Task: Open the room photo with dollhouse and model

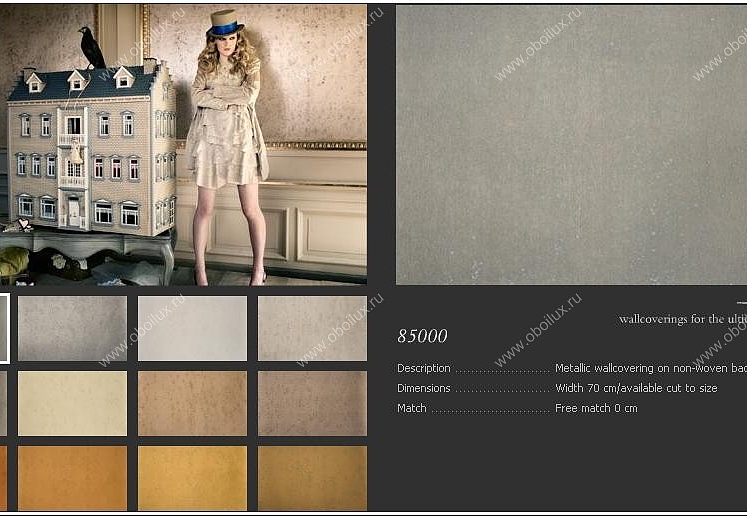Action: point(183,145)
